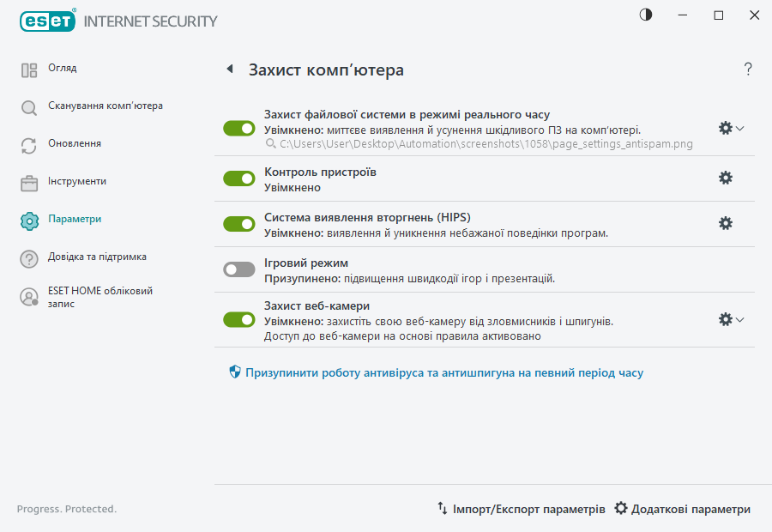Turn off webcam protection toggle
772x532 pixels.
coord(239,319)
